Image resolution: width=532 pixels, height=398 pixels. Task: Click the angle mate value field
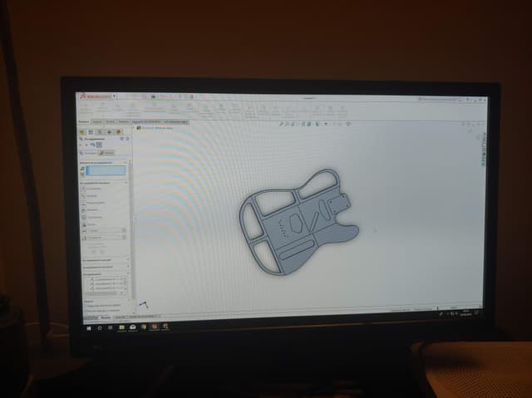click(107, 238)
